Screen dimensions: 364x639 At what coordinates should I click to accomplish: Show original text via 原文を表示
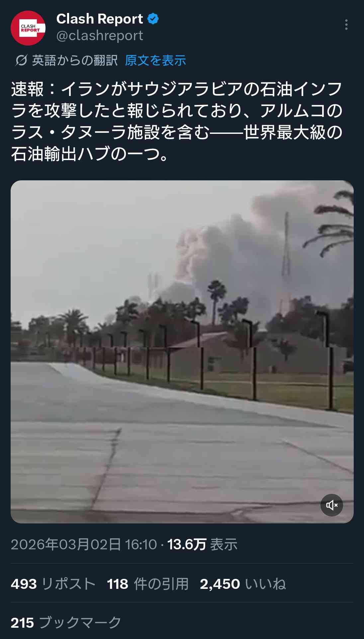[155, 60]
